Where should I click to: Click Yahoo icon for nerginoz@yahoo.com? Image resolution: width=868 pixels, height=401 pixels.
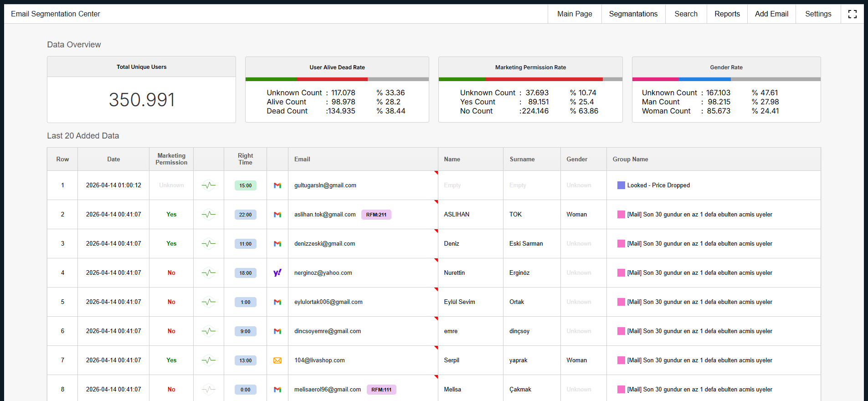click(277, 273)
